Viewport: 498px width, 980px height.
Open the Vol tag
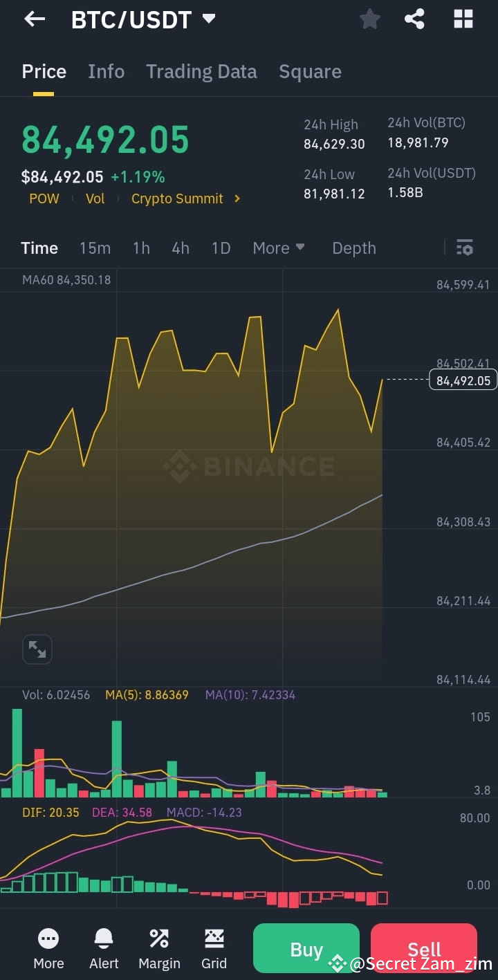tap(95, 198)
